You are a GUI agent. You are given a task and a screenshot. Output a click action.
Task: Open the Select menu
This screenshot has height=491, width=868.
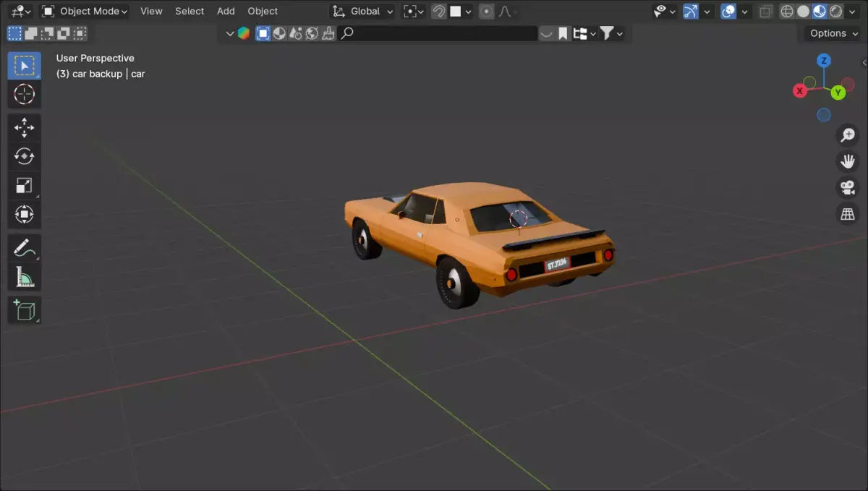pos(190,12)
